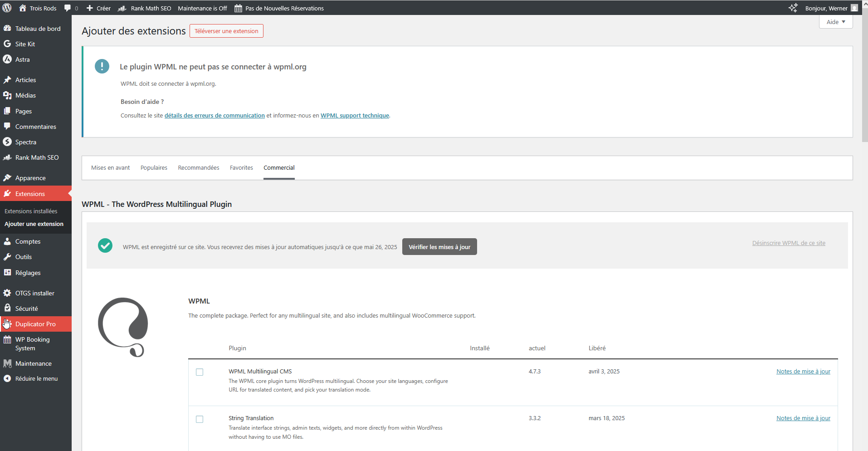Click version 4.7.3 in the table
Image resolution: width=868 pixels, height=451 pixels.
[x=535, y=371]
